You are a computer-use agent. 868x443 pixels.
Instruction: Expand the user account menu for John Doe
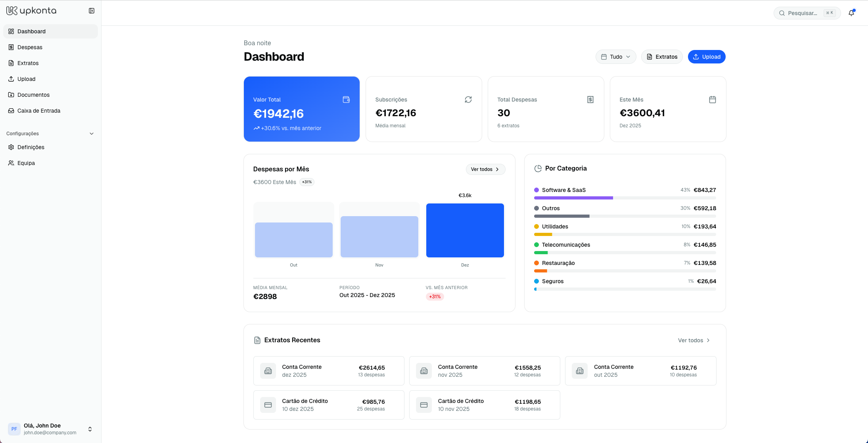(x=90, y=429)
